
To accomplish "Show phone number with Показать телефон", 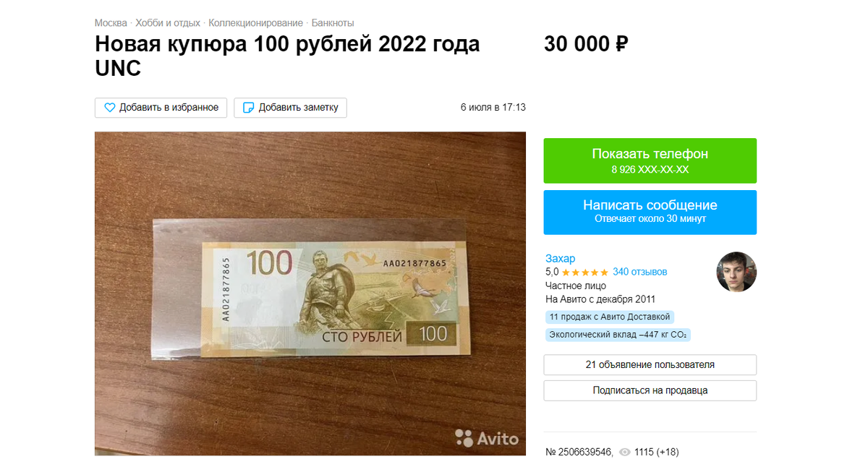I will tap(650, 160).
